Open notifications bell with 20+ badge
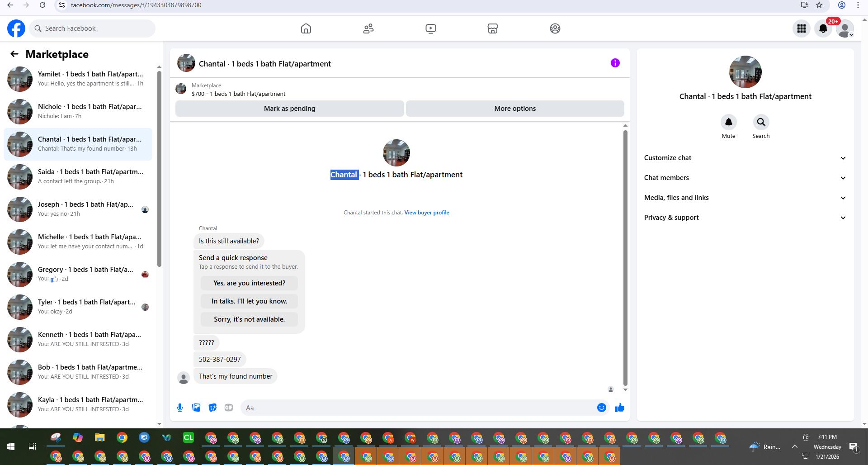Viewport: 868px width, 465px height. [823, 28]
